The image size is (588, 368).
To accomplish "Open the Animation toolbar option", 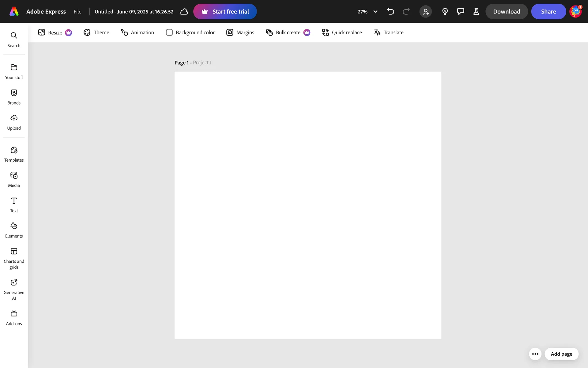I will tap(138, 33).
